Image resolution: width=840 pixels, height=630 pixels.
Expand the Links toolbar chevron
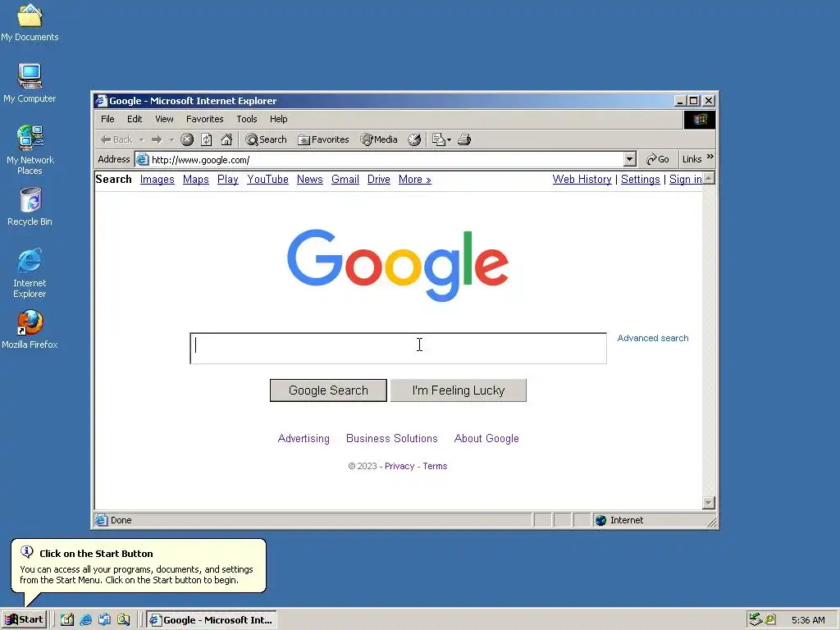(710, 157)
